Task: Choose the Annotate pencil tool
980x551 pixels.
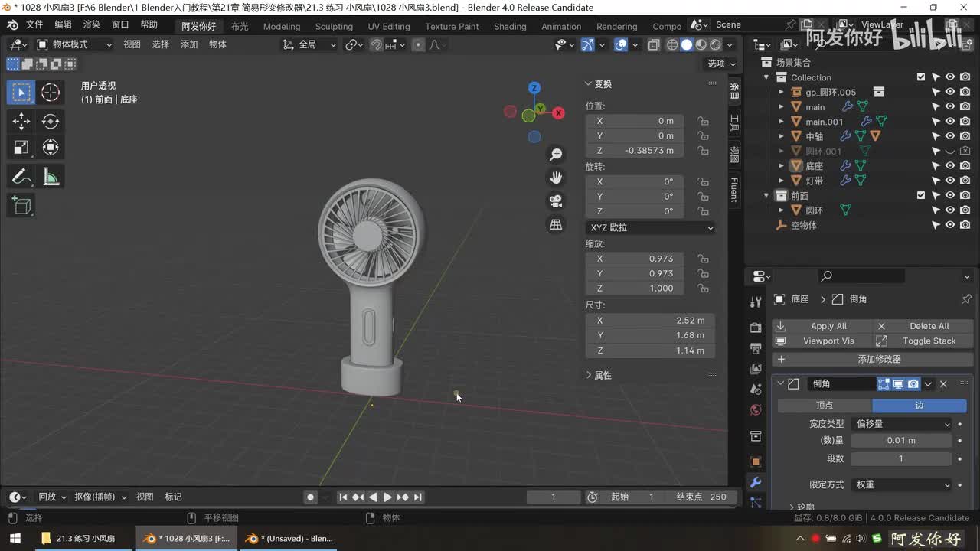Action: [x=21, y=177]
